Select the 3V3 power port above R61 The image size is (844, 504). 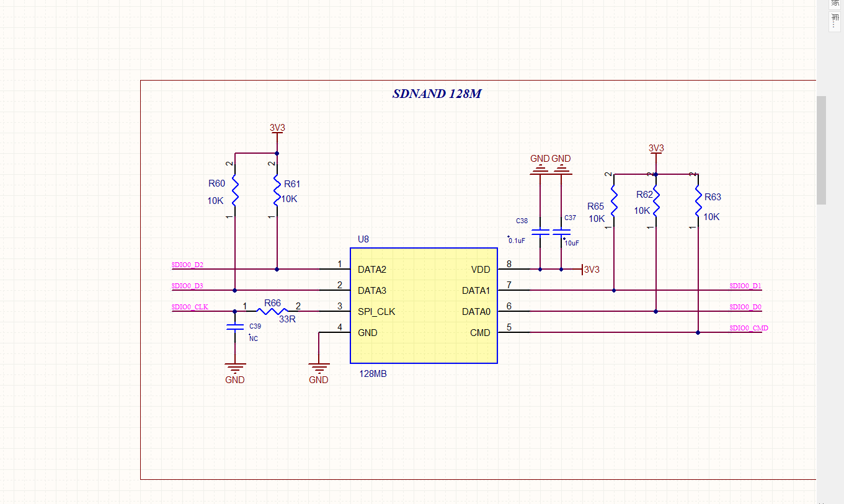pyautogui.click(x=277, y=131)
